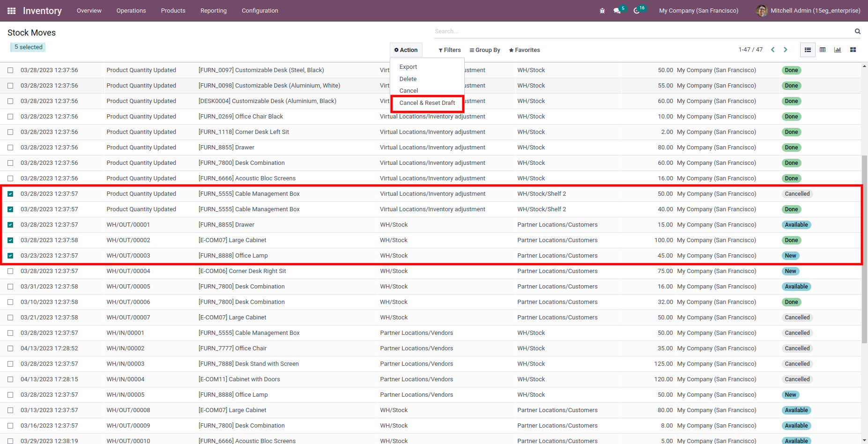Uncheck the WH/OUT/00003 Office Lamp row

pos(10,256)
